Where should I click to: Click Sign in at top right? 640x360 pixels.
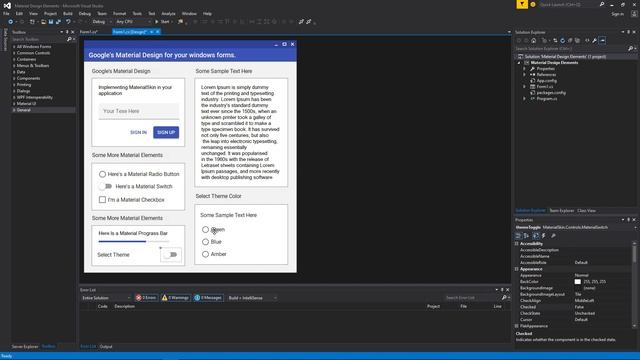(617, 14)
